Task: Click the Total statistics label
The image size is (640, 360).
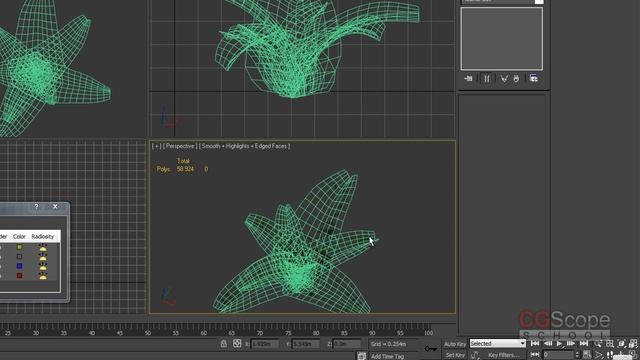Action: point(183,161)
